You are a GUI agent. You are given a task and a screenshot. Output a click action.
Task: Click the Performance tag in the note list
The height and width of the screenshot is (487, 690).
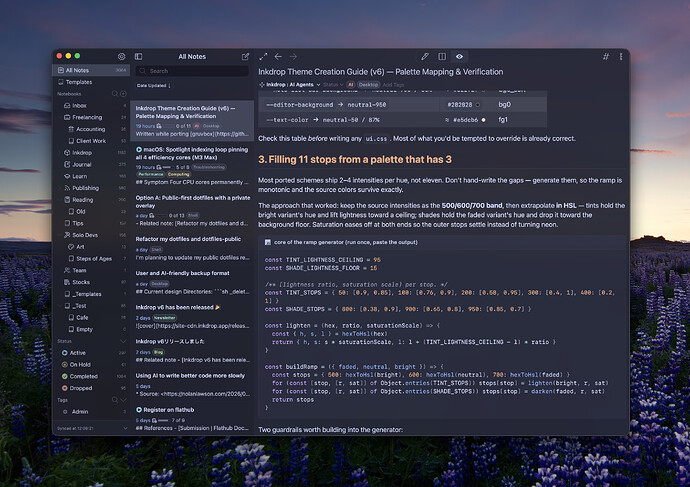point(150,174)
